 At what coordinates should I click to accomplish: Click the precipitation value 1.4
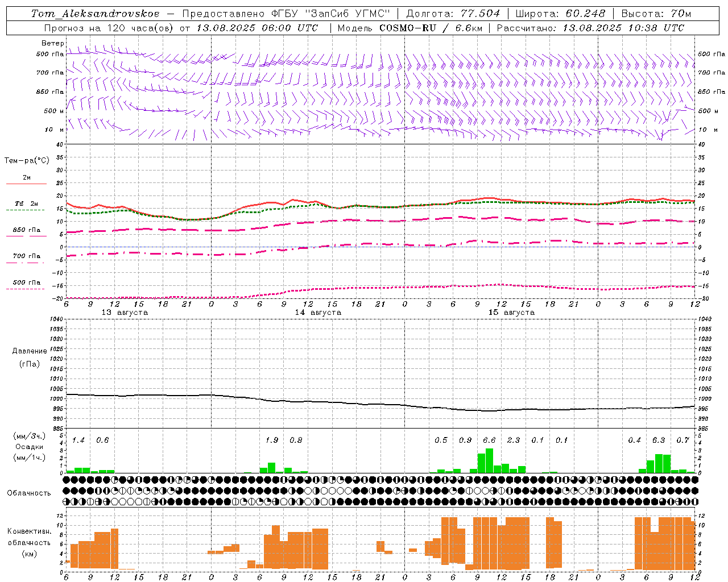point(78,440)
